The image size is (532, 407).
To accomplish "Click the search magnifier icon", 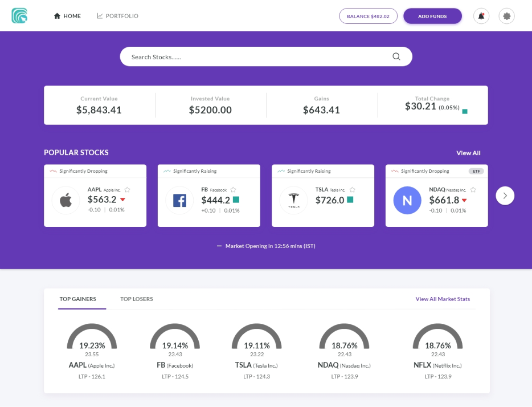I will tap(396, 56).
